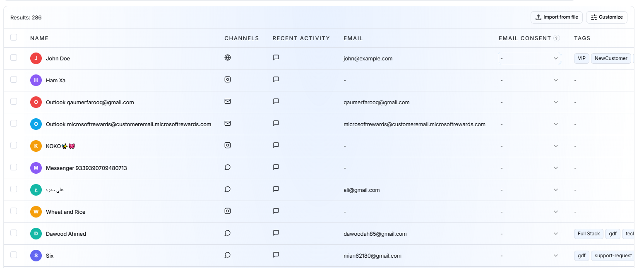Click the Messenger channel icon for Messenger 9339390709480713

pos(227,167)
